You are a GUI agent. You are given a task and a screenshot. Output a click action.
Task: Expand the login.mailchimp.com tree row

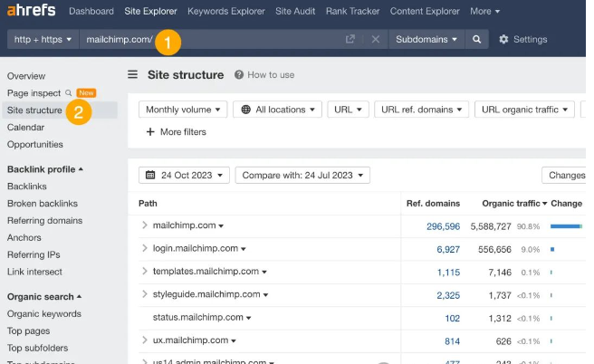(144, 248)
